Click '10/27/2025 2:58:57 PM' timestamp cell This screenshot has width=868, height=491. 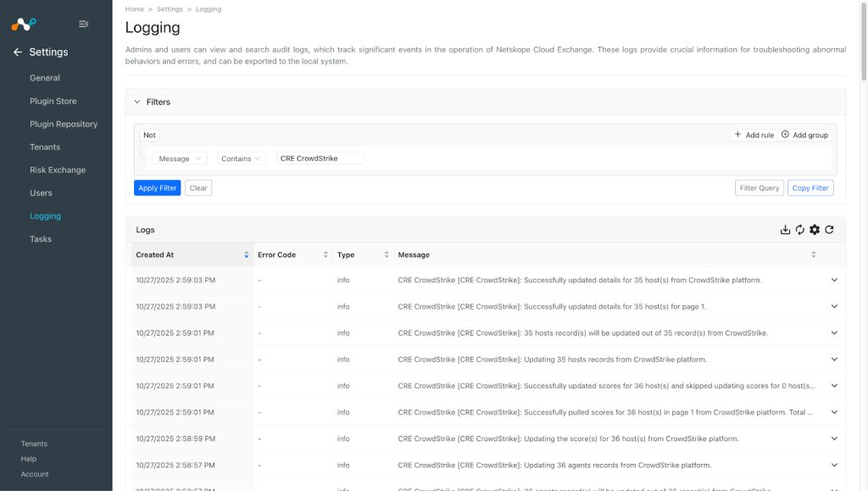175,465
